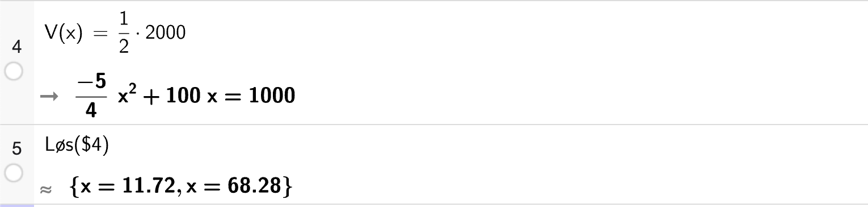Click the opening brace of the solution set
868x207 pixels.
[74, 186]
